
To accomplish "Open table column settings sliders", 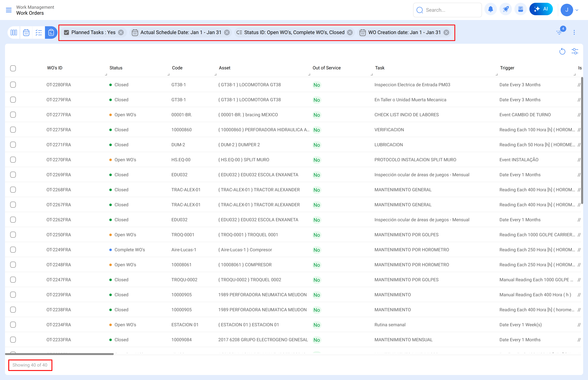I will [575, 51].
